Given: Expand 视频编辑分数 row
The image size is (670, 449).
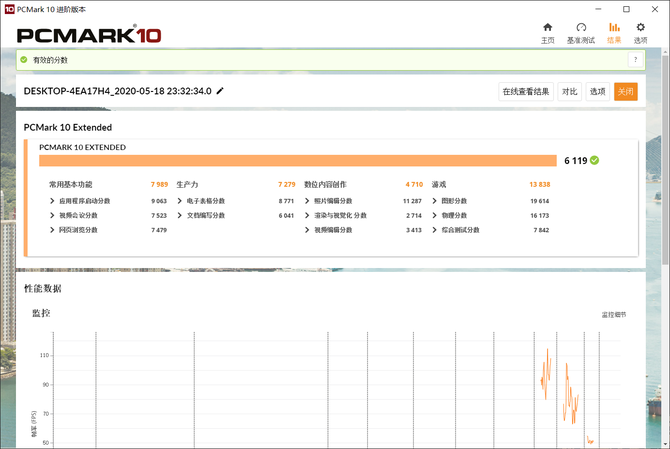Looking at the screenshot, I should [x=307, y=230].
